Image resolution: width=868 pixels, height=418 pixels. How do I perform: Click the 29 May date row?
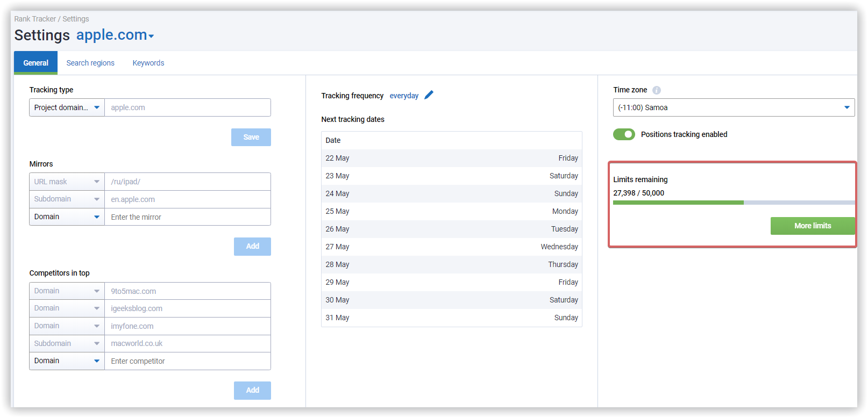pyautogui.click(x=452, y=282)
